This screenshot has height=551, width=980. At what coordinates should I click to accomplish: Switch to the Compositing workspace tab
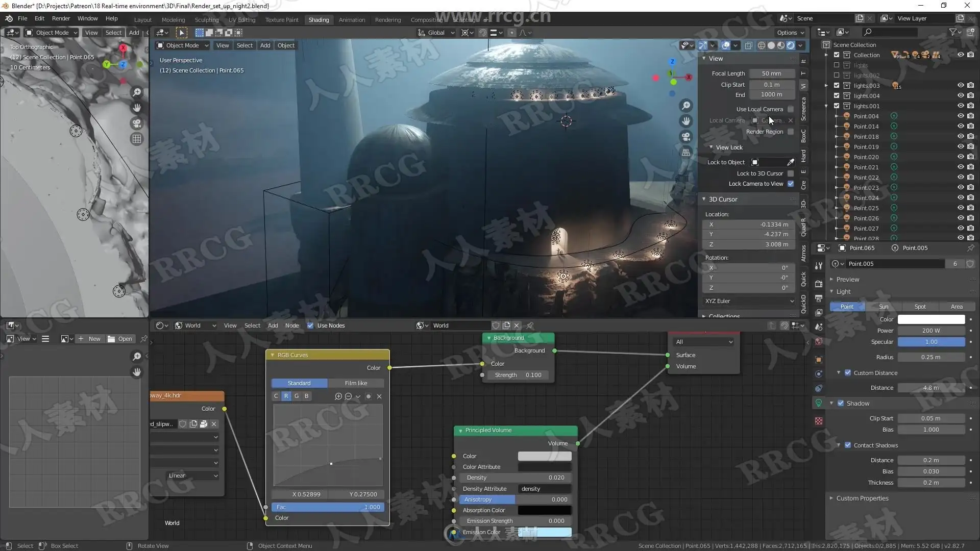(427, 20)
